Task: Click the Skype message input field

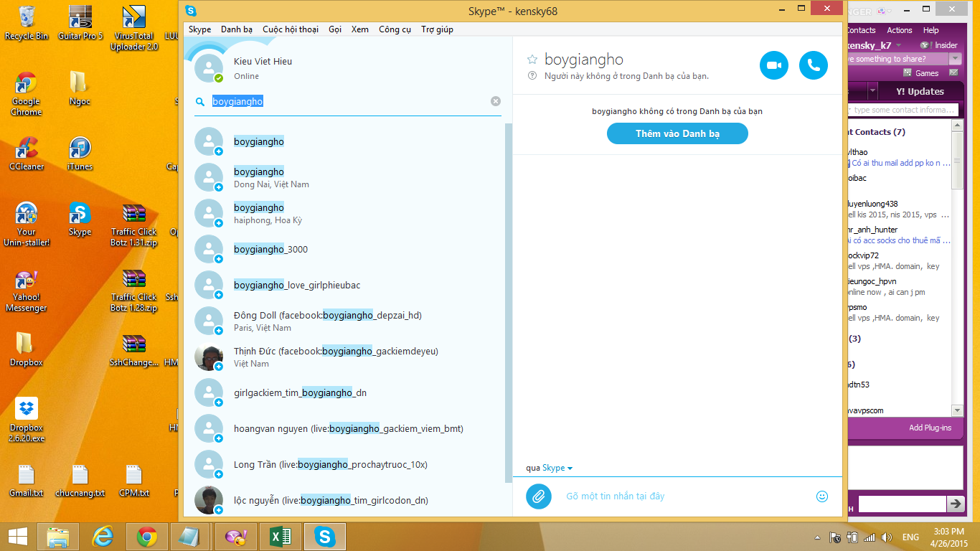Action: pos(686,496)
